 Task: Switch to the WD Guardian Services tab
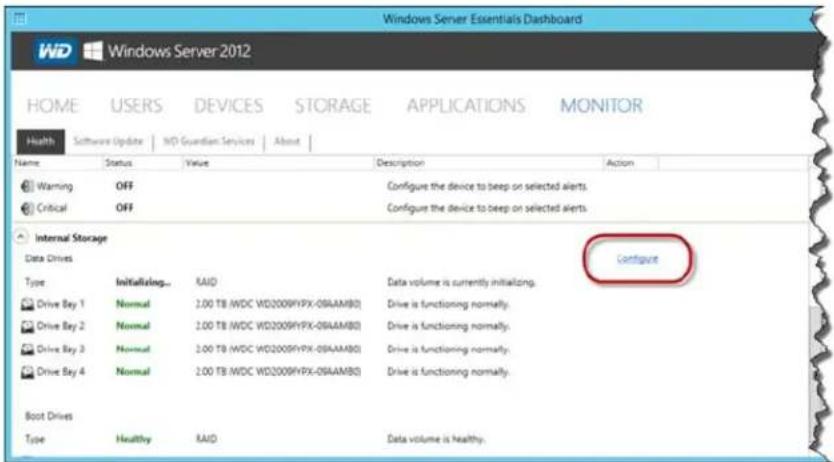click(208, 141)
